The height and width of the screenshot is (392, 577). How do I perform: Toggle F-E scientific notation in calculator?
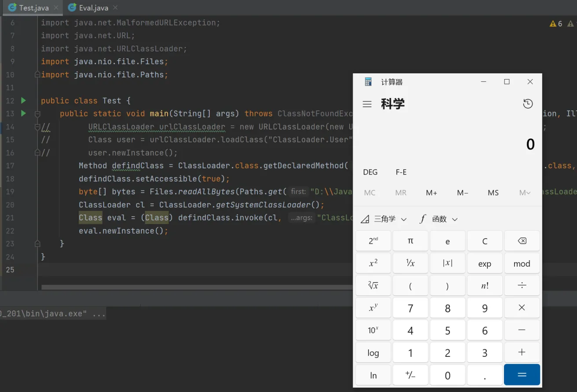[x=401, y=172]
